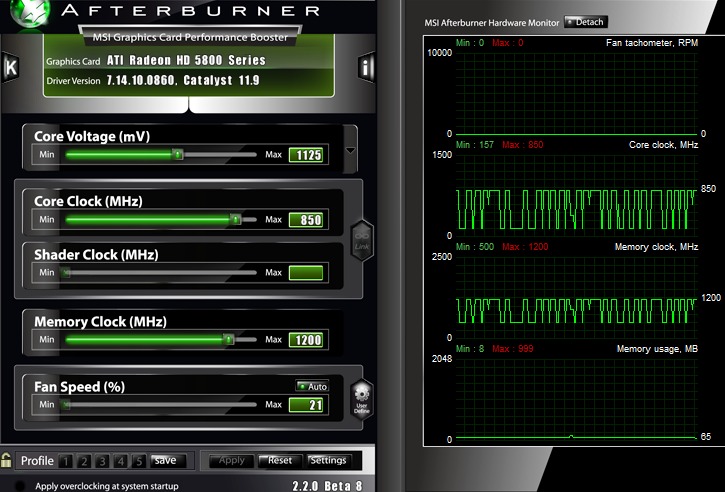Open the information i icon
The height and width of the screenshot is (492, 725).
[366, 68]
